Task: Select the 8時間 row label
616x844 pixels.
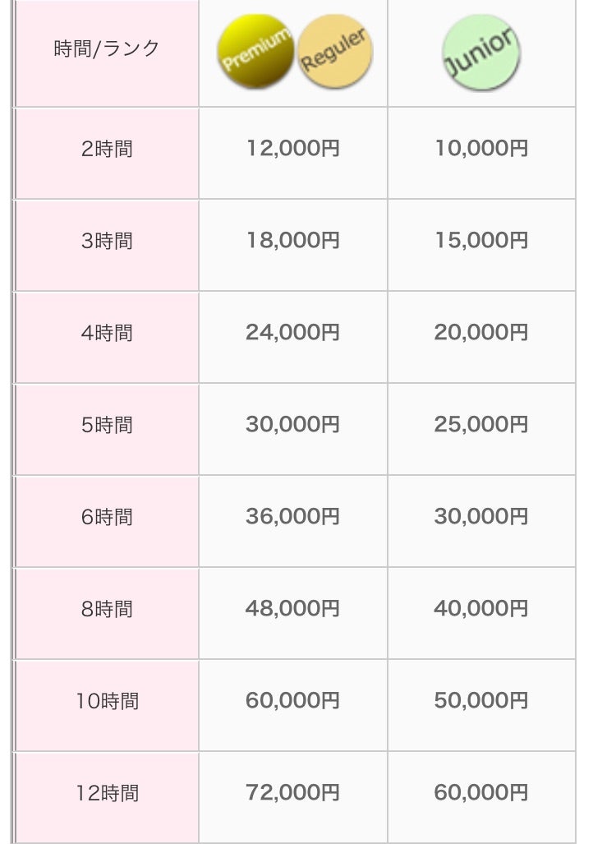Action: point(107,609)
